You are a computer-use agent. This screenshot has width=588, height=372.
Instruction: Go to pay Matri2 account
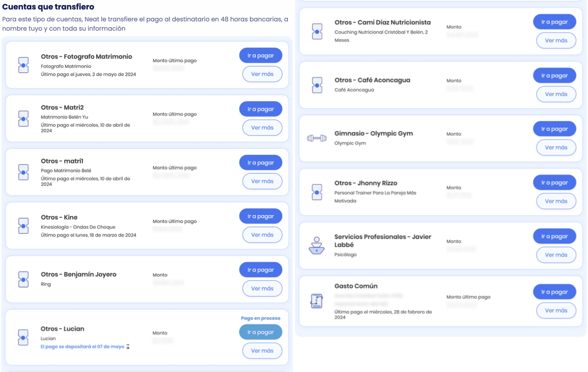[x=261, y=109]
